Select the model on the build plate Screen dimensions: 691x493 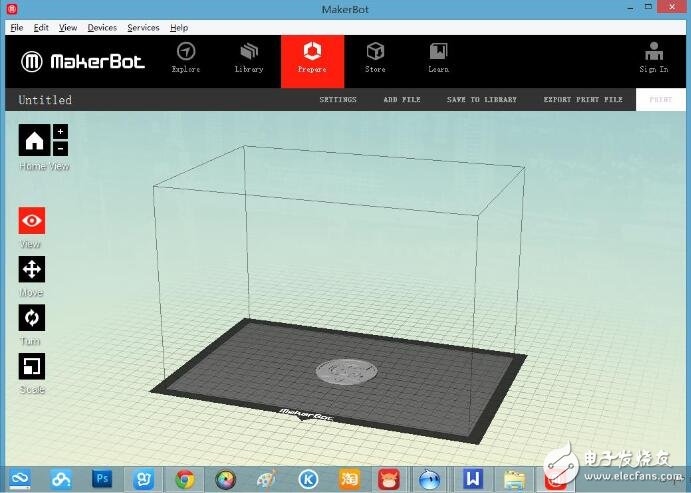(345, 371)
